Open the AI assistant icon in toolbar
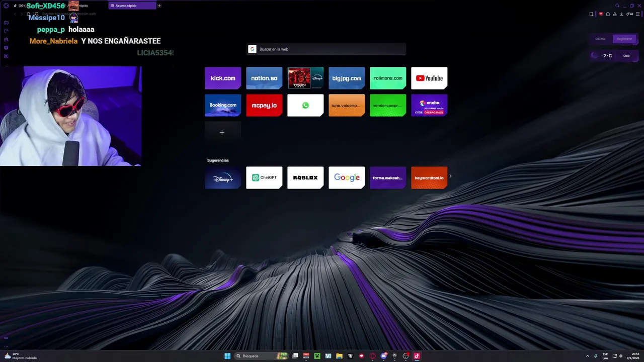The width and height of the screenshot is (644, 362). click(629, 14)
